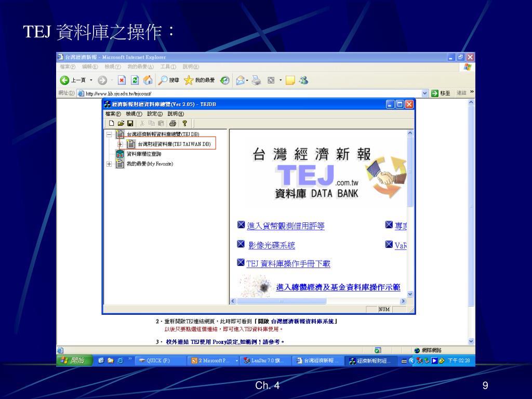
Task: Create new document in TEJDB toolbar
Action: pos(111,123)
